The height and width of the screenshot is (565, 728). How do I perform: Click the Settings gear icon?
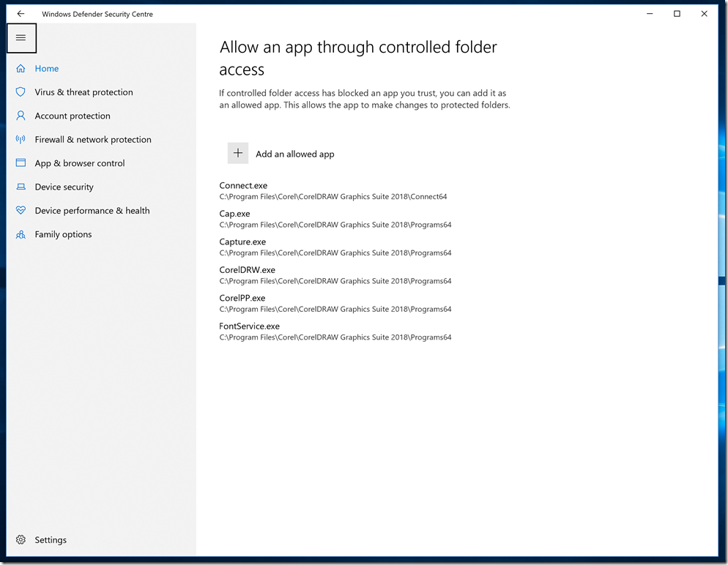point(21,540)
